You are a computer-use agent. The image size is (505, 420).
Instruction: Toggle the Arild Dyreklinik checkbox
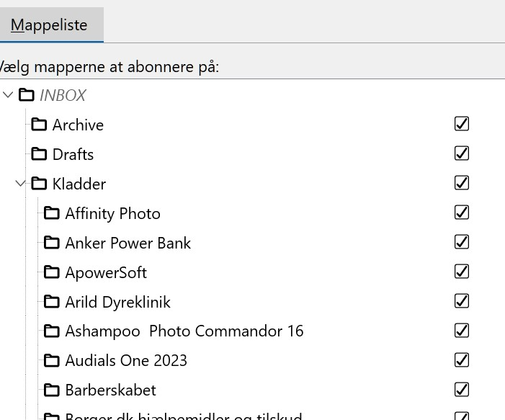point(462,301)
